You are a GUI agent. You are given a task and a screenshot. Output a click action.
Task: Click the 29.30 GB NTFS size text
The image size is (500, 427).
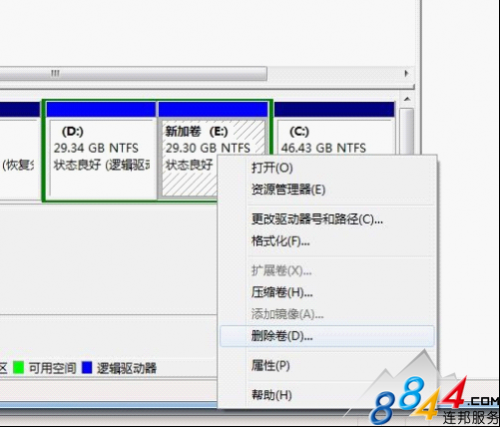(208, 148)
